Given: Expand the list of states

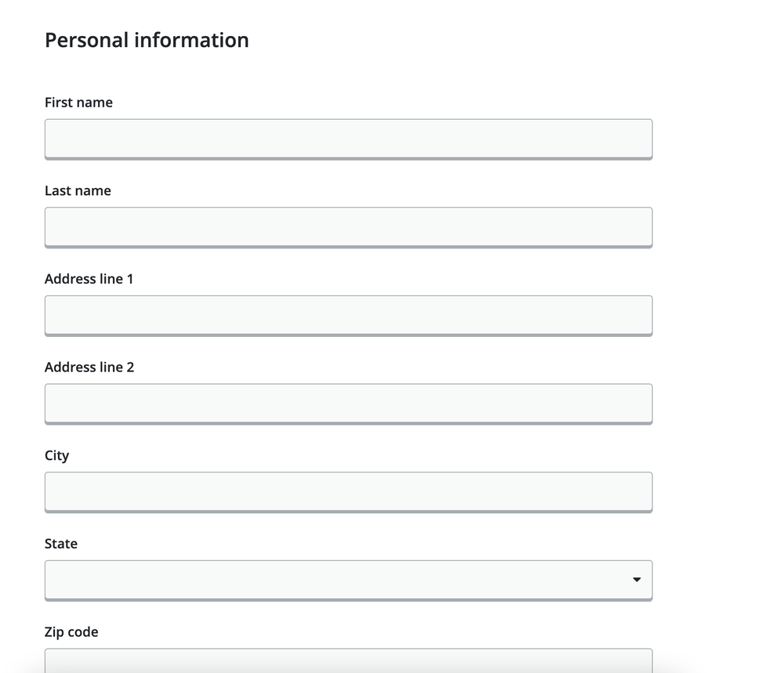Looking at the screenshot, I should click(x=348, y=580).
